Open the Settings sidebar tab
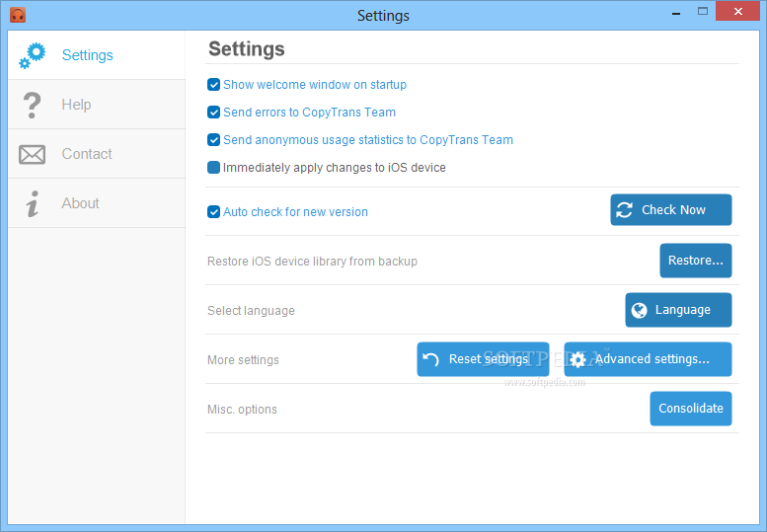767x532 pixels. point(97,55)
